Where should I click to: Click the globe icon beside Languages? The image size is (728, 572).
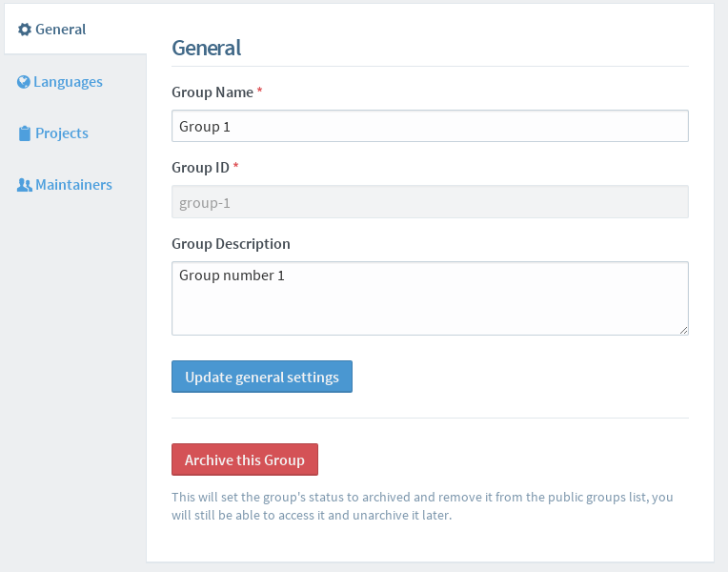(x=24, y=82)
